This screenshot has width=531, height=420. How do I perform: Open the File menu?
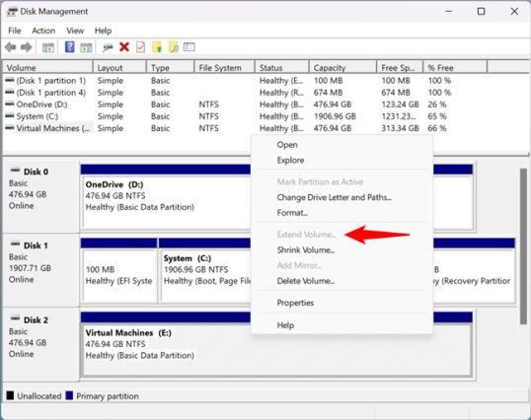(15, 31)
